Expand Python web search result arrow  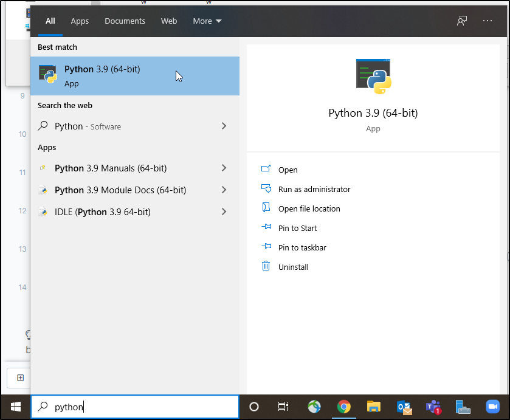click(x=224, y=126)
